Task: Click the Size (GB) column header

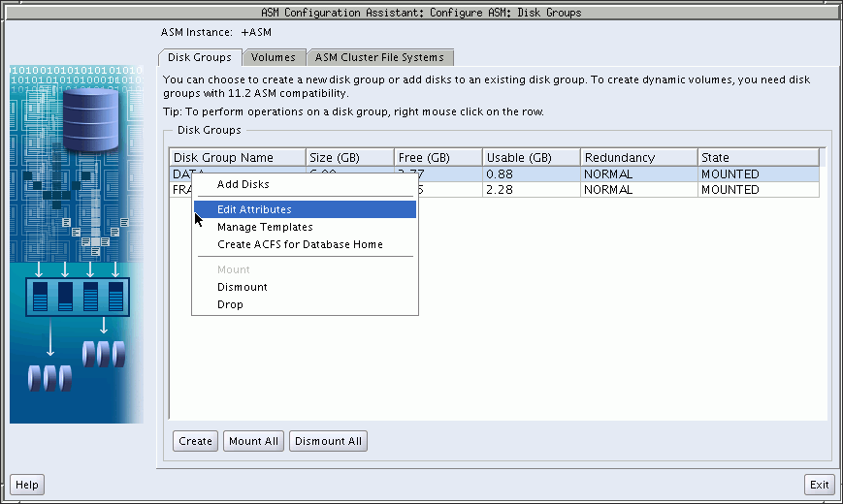Action: click(350, 157)
